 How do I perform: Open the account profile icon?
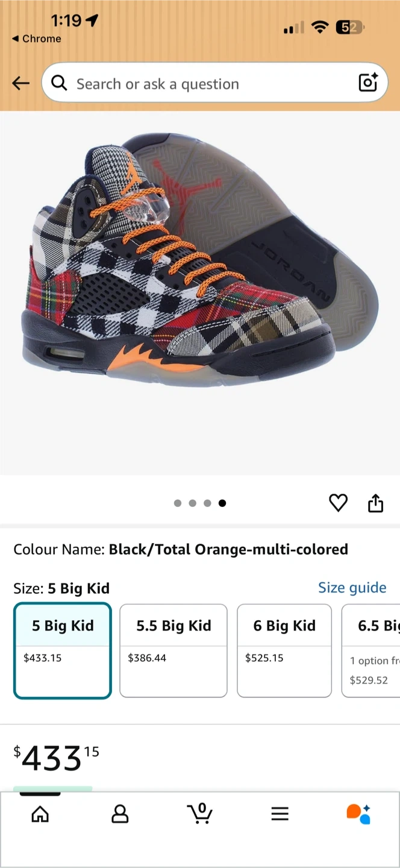point(120,814)
